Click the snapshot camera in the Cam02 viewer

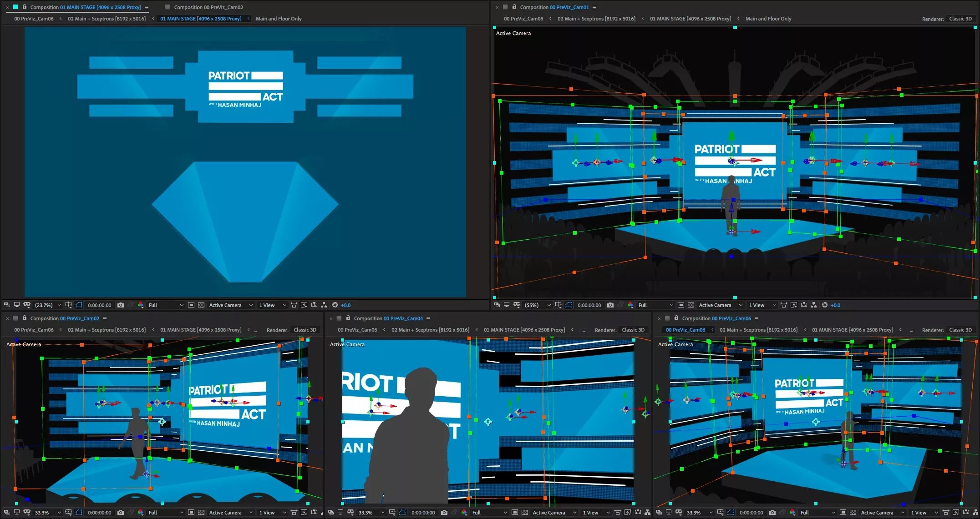[x=120, y=513]
